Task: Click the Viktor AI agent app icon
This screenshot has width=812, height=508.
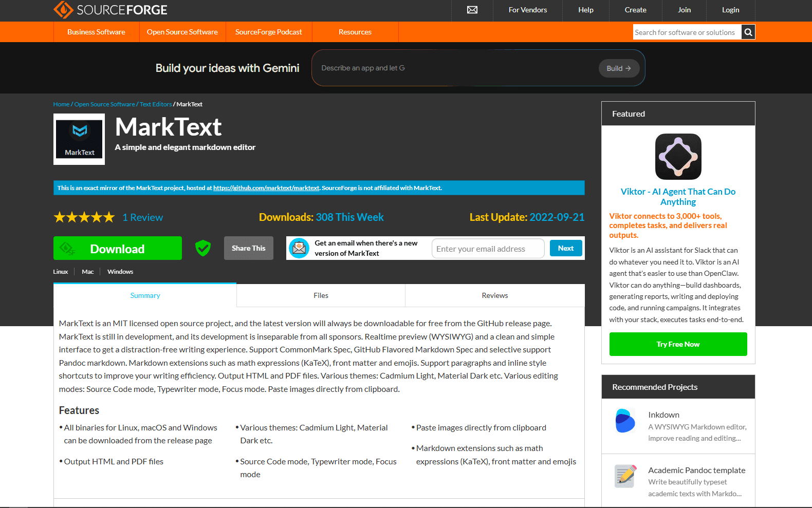Action: point(678,157)
